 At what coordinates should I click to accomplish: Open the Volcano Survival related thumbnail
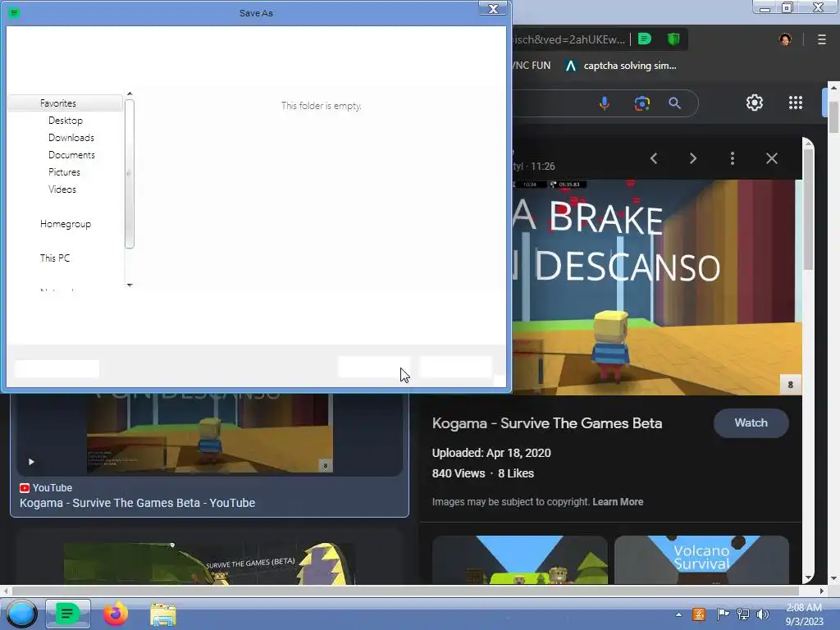pyautogui.click(x=702, y=559)
